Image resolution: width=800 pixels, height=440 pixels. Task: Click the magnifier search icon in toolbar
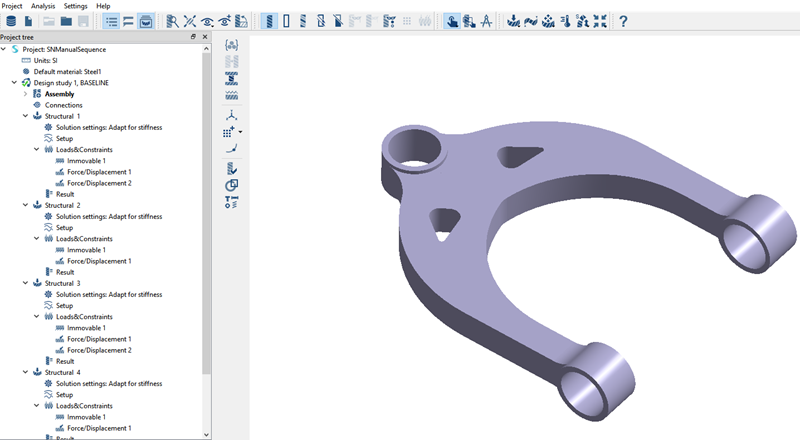(172, 20)
